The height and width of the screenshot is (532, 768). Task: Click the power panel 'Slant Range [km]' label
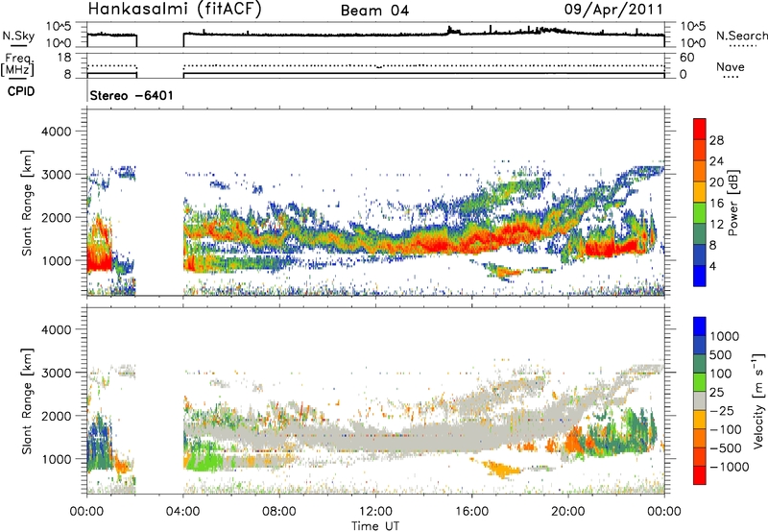27,203
